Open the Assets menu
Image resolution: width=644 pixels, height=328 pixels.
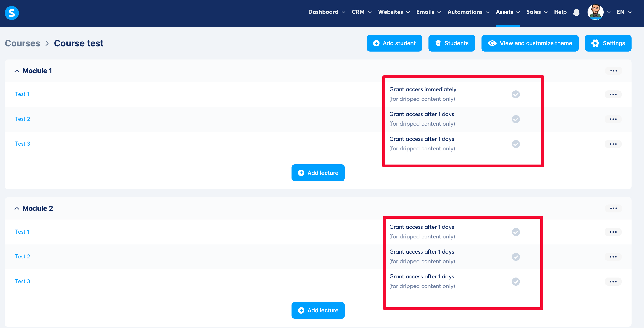coord(508,12)
